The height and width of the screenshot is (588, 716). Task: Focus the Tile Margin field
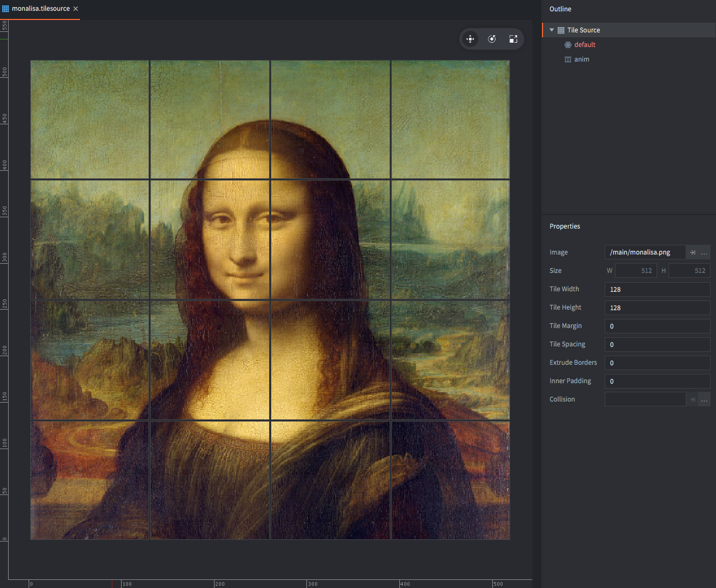[x=657, y=326]
